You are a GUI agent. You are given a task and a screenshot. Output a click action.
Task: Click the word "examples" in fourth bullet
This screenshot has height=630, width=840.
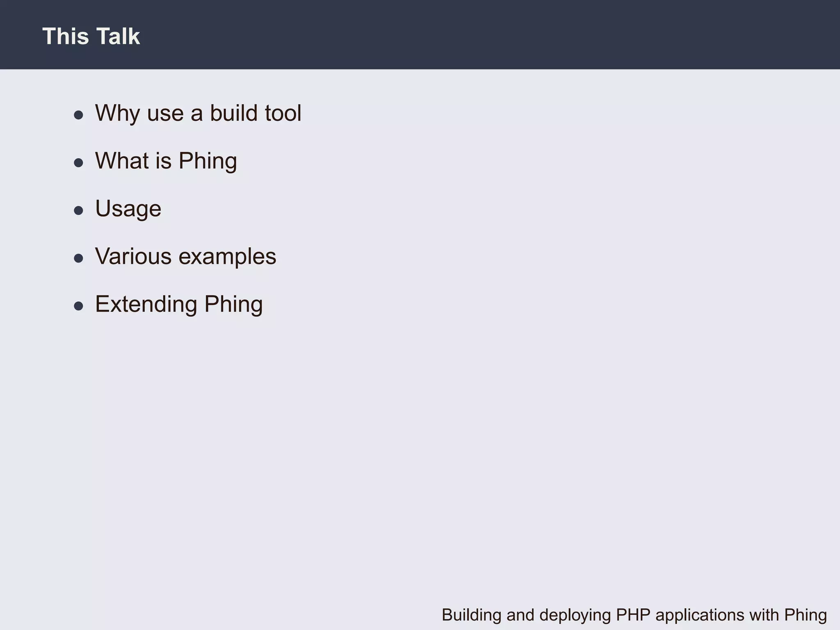pyautogui.click(x=227, y=257)
